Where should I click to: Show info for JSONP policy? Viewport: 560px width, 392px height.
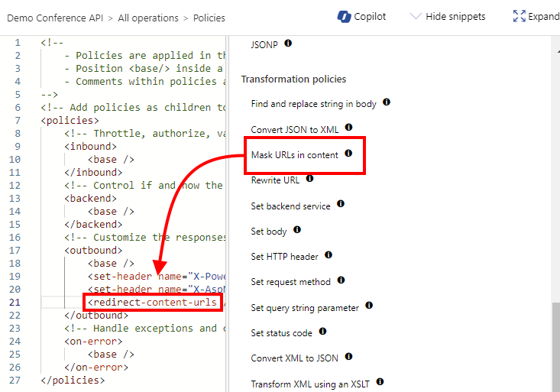[x=288, y=44]
